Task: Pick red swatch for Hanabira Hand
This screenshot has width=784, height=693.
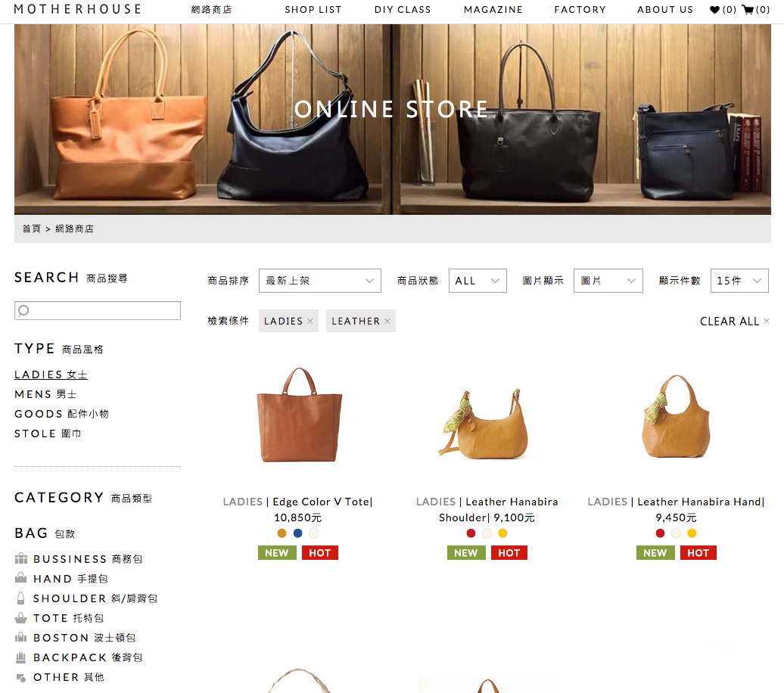Action: pos(660,533)
